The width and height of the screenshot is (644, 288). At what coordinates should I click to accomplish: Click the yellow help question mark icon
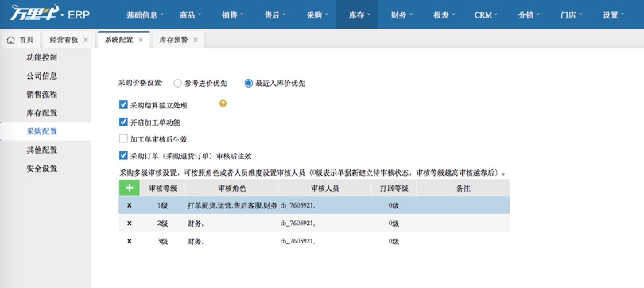tap(223, 103)
